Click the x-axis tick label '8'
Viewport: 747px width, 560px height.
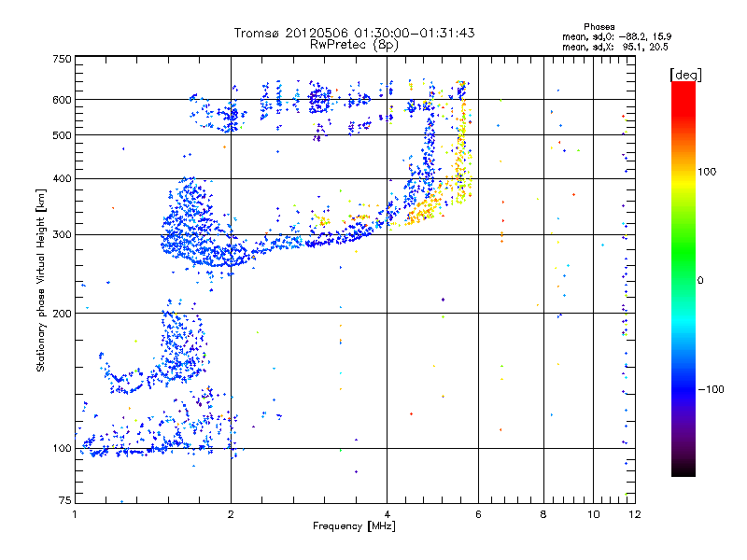pos(543,514)
